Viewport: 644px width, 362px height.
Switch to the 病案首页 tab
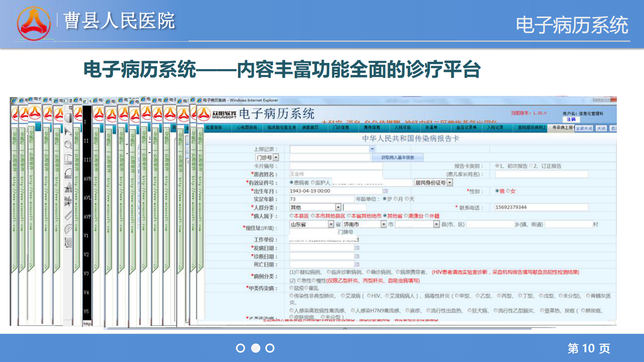310,128
